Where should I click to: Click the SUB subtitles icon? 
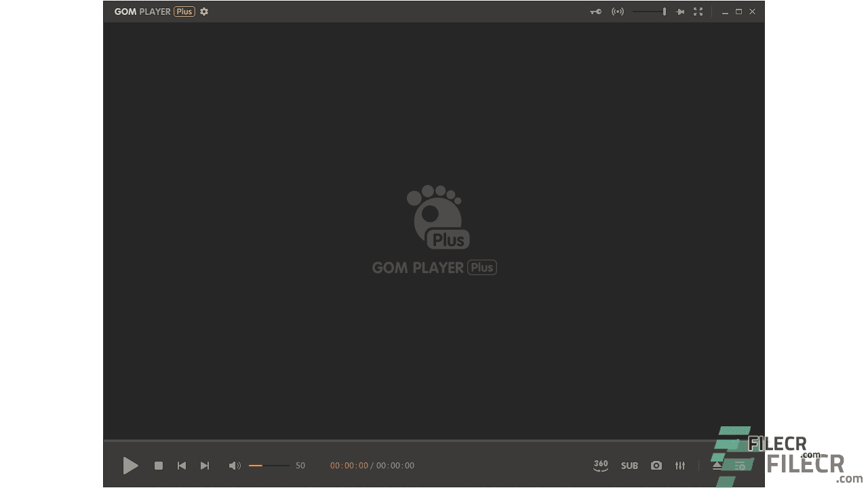coord(629,466)
